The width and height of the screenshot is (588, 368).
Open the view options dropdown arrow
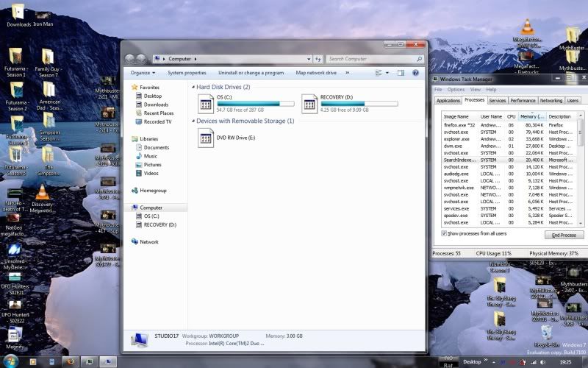387,73
